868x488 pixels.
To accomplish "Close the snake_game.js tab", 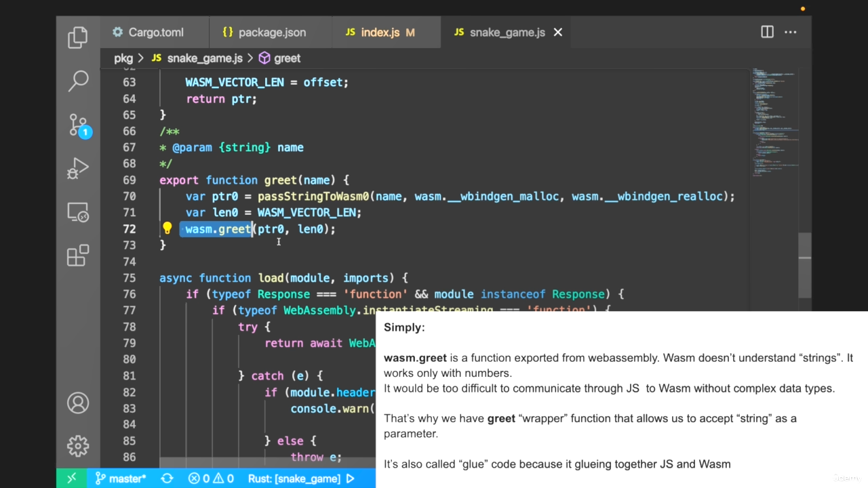I will click(x=558, y=33).
